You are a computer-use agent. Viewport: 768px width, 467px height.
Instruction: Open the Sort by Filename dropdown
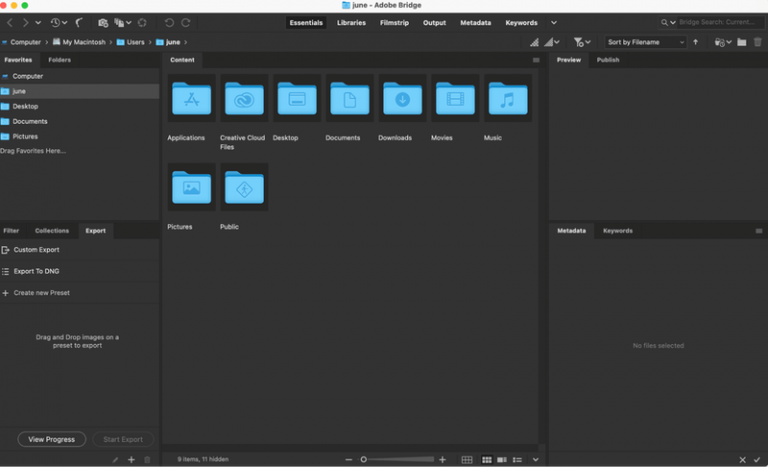point(646,42)
